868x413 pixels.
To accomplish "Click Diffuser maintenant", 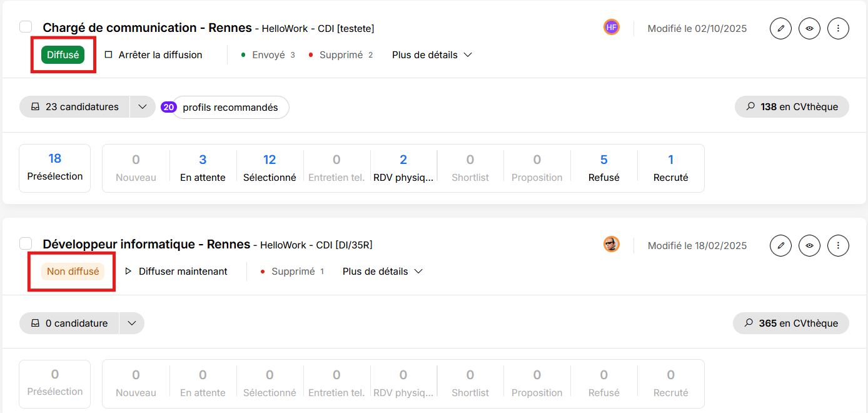I will [x=176, y=272].
